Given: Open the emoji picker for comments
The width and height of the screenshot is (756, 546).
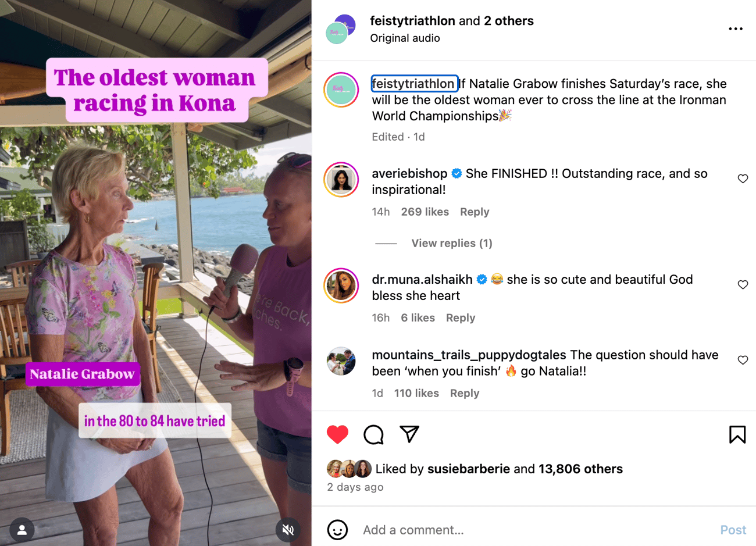Looking at the screenshot, I should point(337,530).
